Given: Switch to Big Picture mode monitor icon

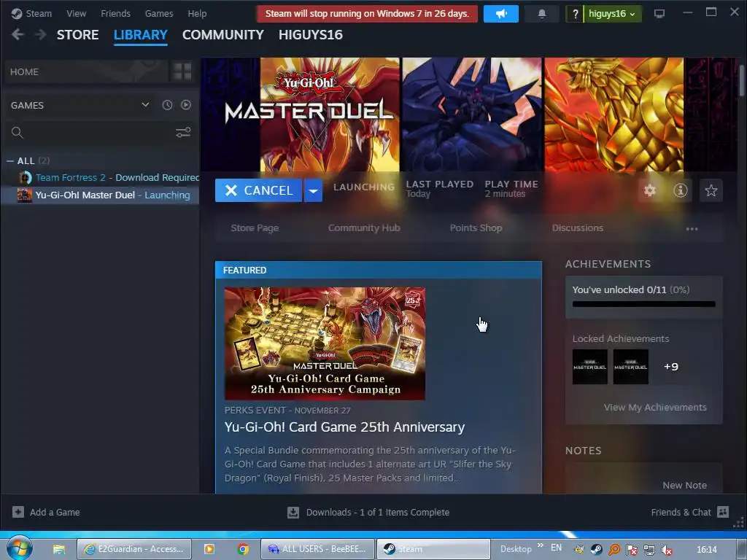Looking at the screenshot, I should click(659, 14).
